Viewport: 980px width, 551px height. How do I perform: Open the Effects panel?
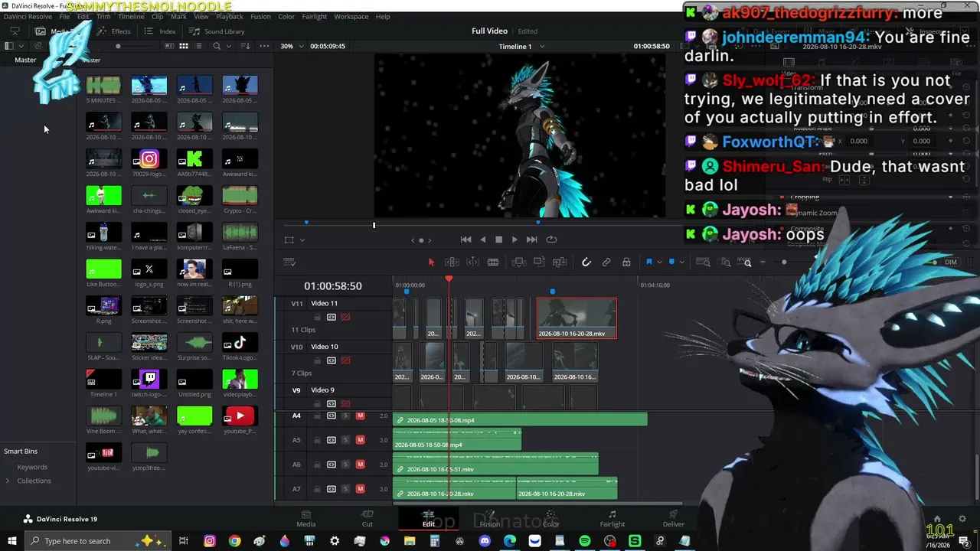click(x=115, y=31)
